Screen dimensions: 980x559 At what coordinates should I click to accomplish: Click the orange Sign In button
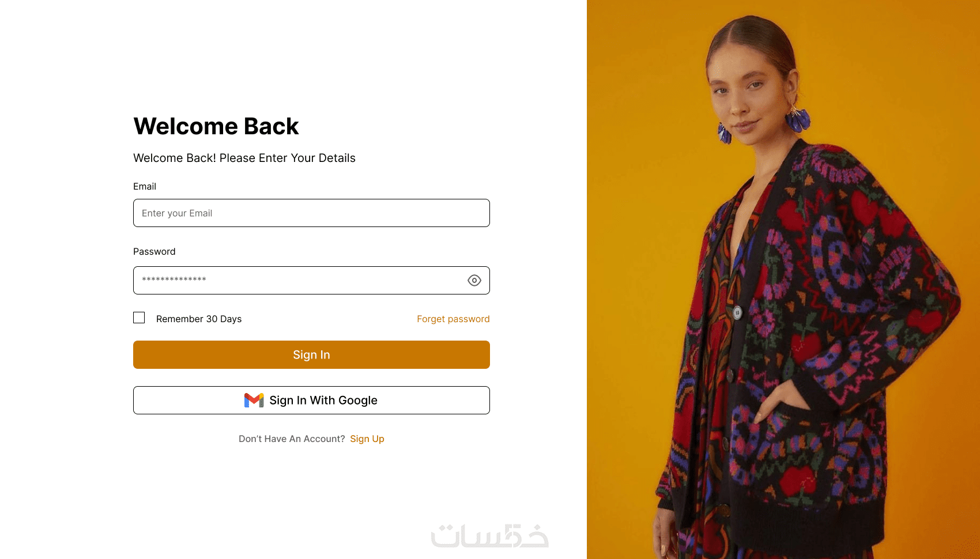(311, 355)
